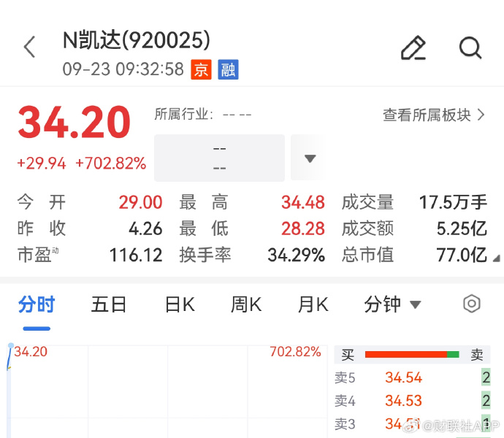Click the 买 label in order book

(x=348, y=355)
